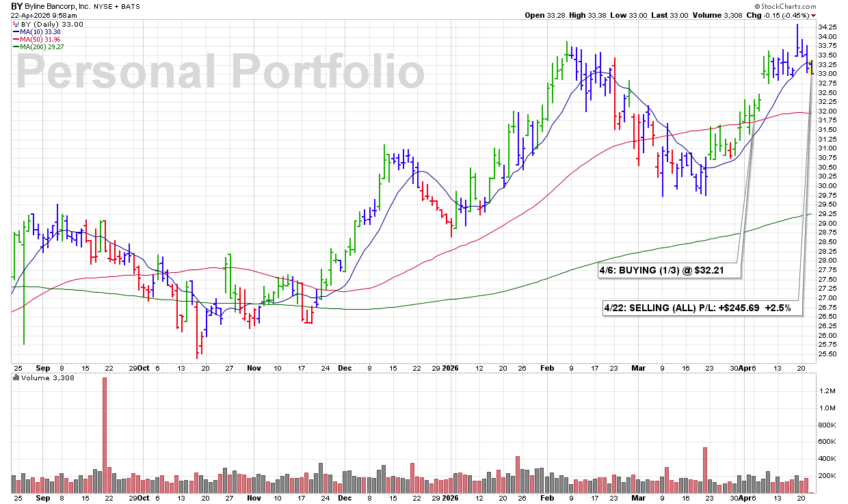Click the price bar icon beside BY (Daily)
This screenshot has height=504, width=848.
click(16, 24)
